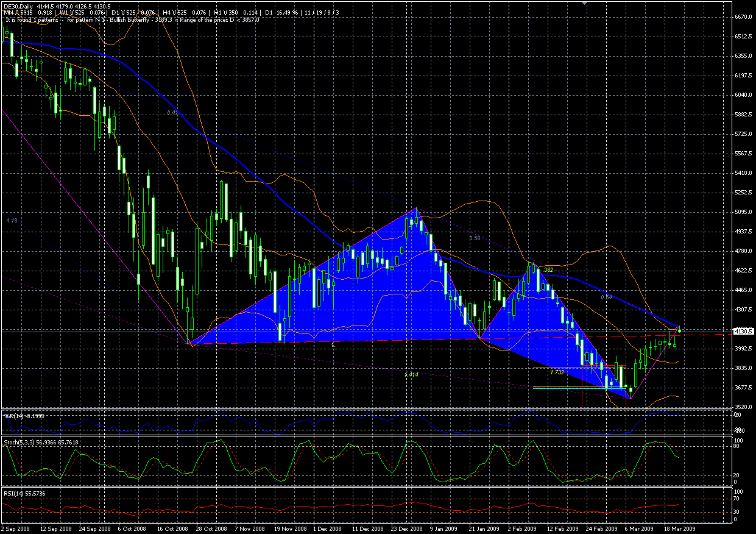This screenshot has height=534, width=756.
Task: Click the Bullish Butterfly pattern message
Action: click(132, 20)
